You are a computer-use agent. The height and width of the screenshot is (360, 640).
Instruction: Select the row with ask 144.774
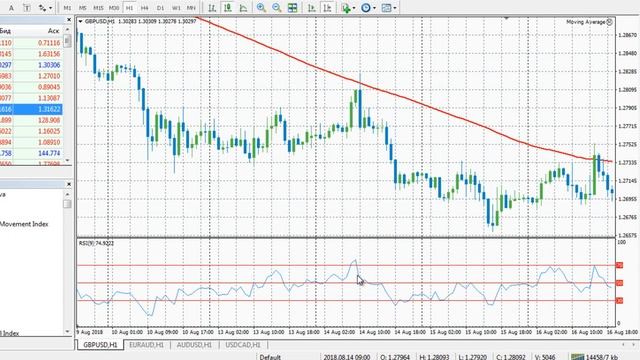(31, 153)
